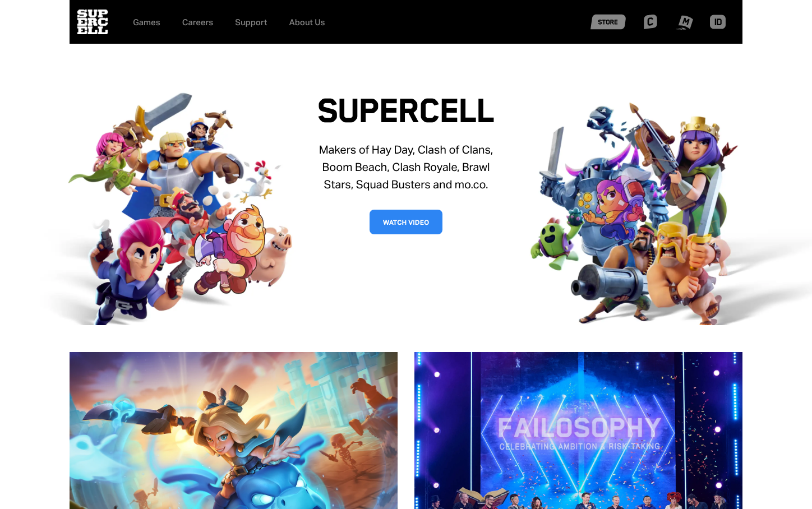This screenshot has width=812, height=509.
Task: Click the Watch Video button
Action: (x=406, y=222)
